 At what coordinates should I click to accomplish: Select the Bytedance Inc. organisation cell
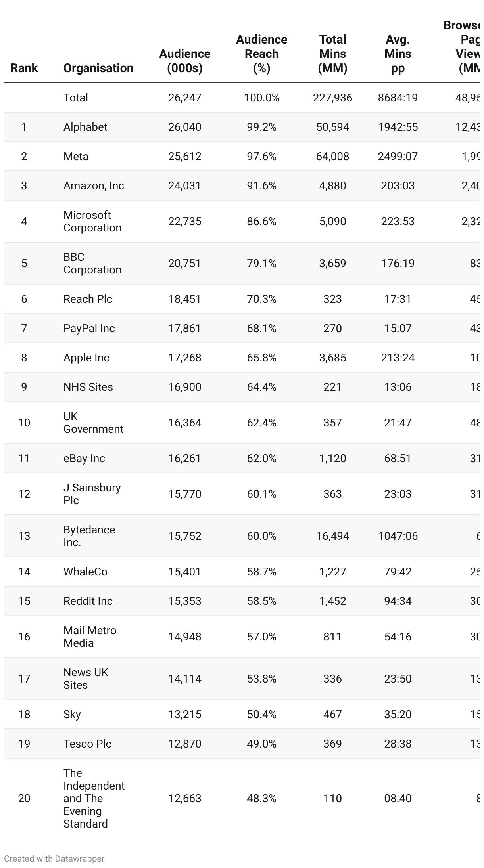click(89, 536)
